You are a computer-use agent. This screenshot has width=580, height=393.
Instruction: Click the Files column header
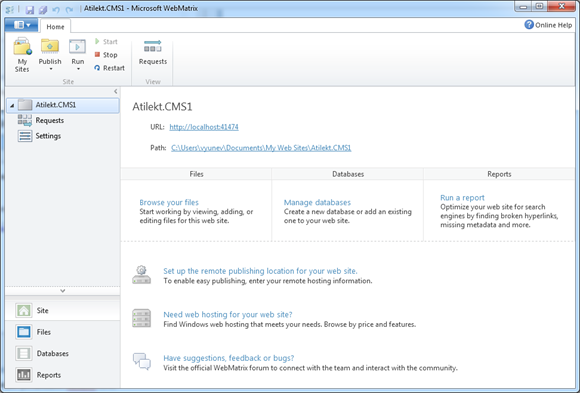pyautogui.click(x=196, y=174)
